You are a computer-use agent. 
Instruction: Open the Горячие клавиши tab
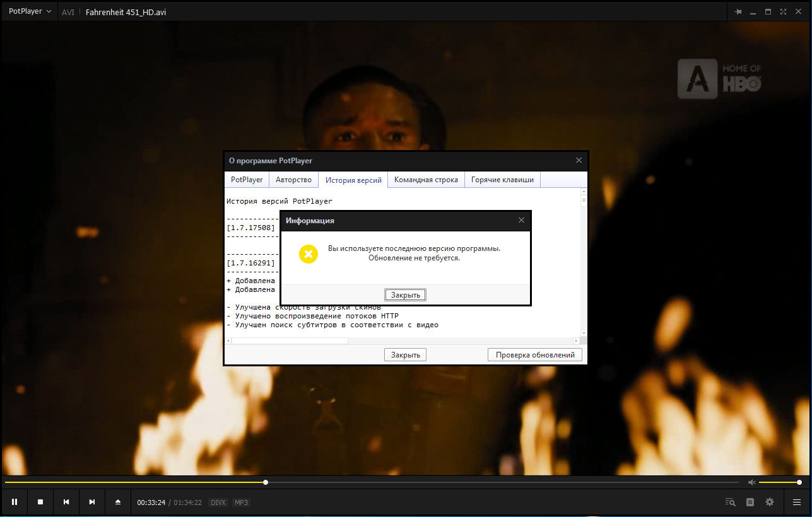(x=503, y=180)
